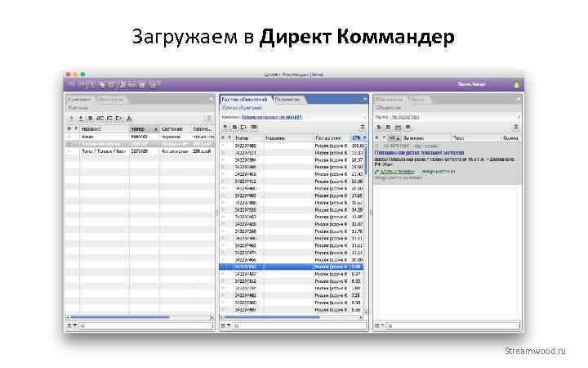The width and height of the screenshot is (588, 368).
Task: Click the filter grid icon below campaigns list
Action: pos(69,325)
